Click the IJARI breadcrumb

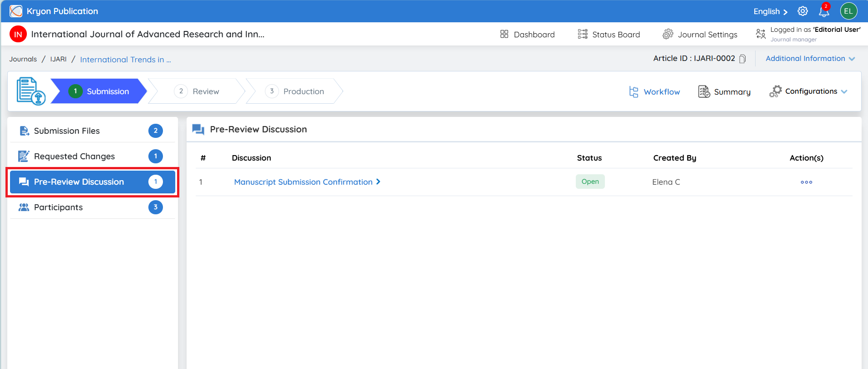pyautogui.click(x=58, y=59)
